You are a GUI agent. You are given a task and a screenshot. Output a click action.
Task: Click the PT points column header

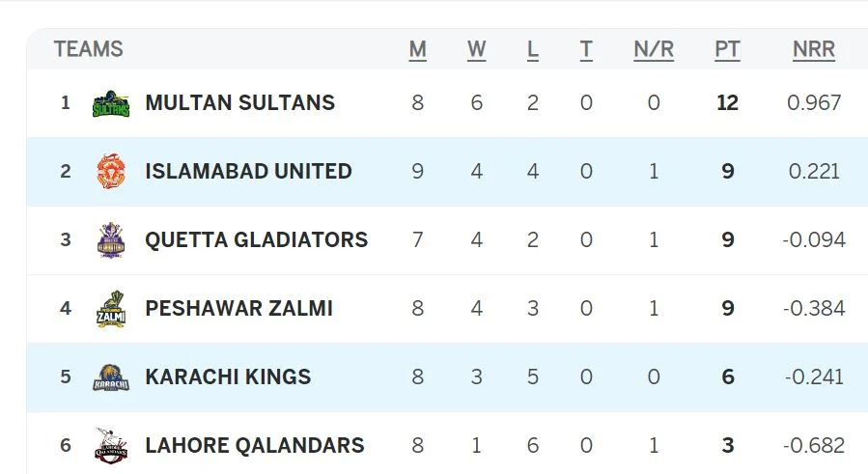click(727, 49)
